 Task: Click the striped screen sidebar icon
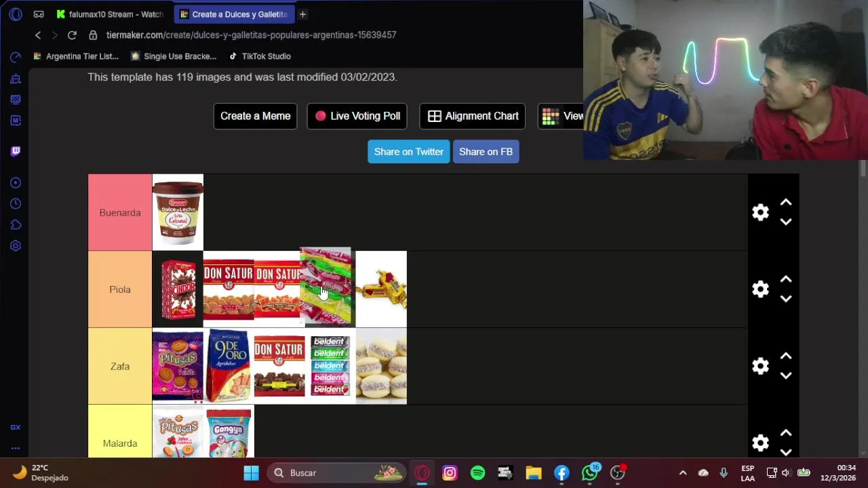tap(16, 100)
